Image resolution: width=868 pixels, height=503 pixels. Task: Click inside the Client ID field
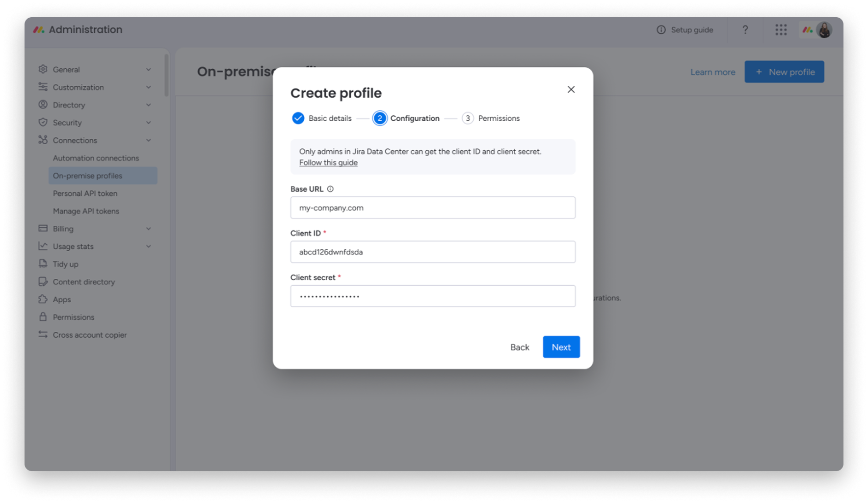coord(432,252)
